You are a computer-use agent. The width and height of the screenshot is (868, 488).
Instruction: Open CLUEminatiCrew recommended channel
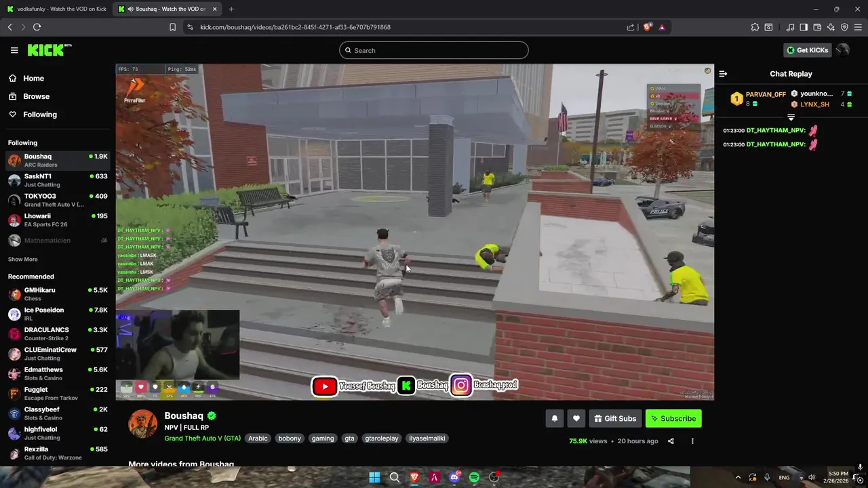click(x=58, y=354)
